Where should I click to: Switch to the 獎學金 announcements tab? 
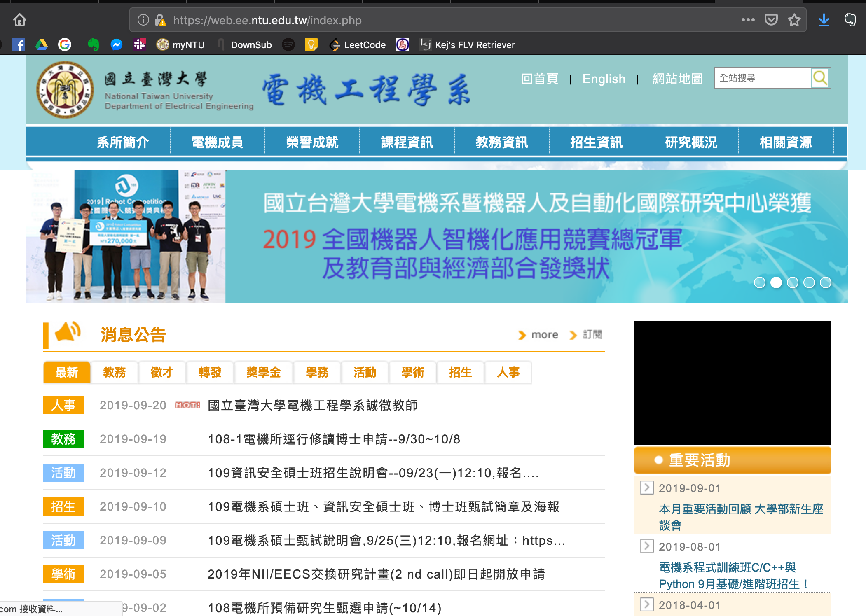coord(263,372)
